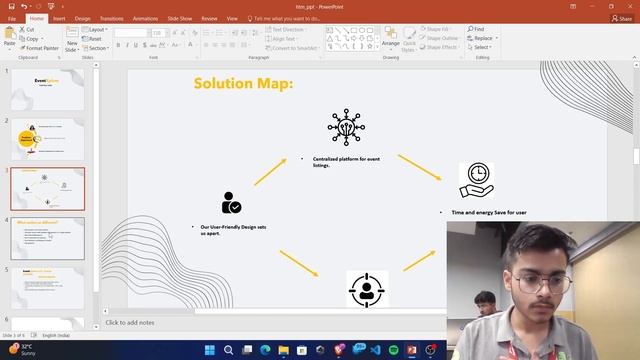The image size is (640, 360).
Task: Open Quick Styles gallery
Action: pos(409,39)
